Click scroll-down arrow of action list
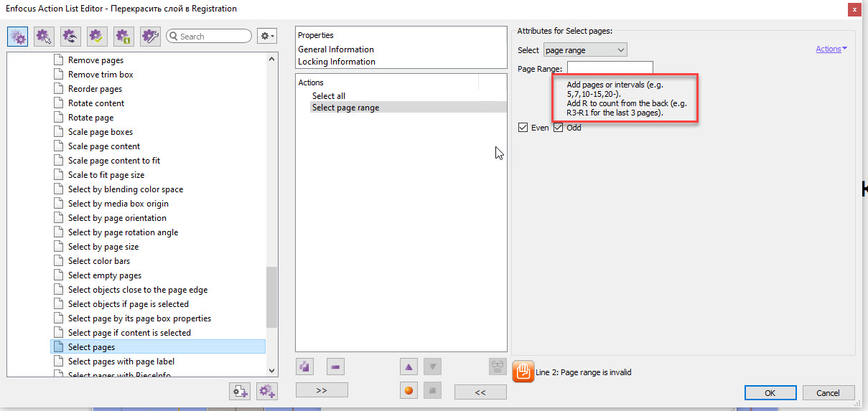 pyautogui.click(x=272, y=370)
